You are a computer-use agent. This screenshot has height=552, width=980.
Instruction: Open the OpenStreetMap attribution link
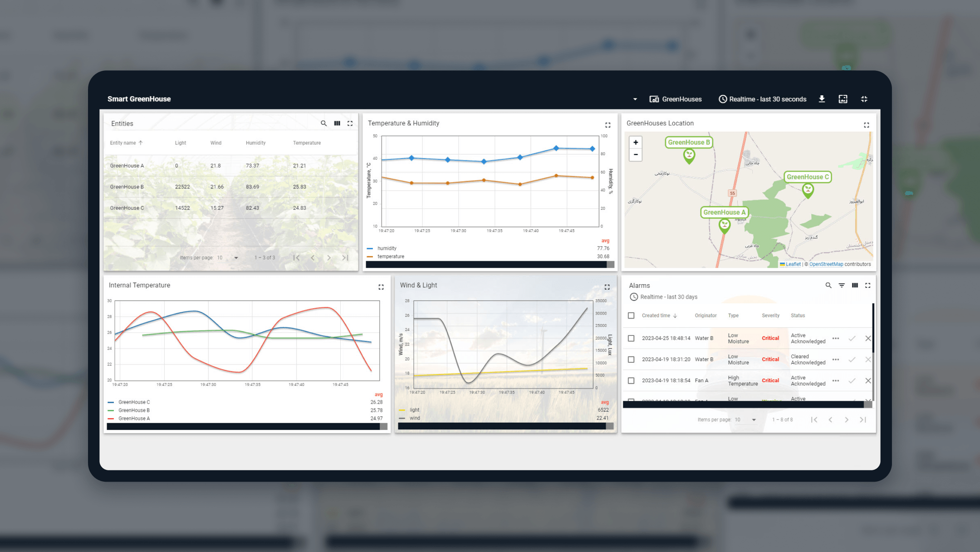tap(826, 264)
